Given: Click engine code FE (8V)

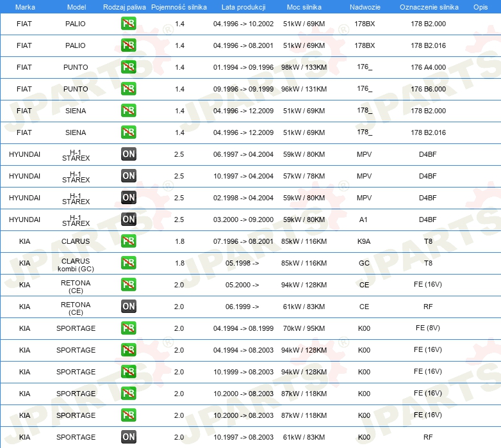Looking at the screenshot, I should [428, 328].
